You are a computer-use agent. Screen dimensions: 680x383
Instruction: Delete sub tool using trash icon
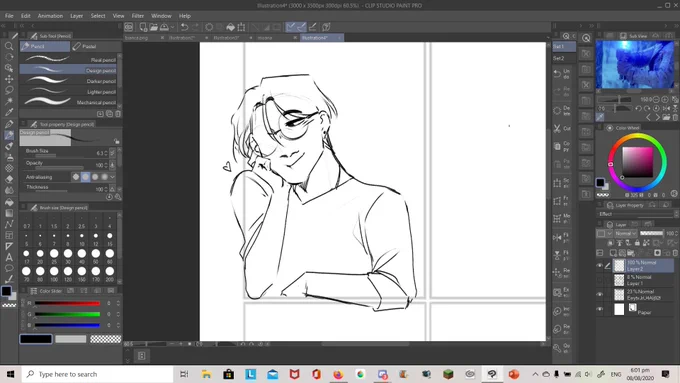pos(118,114)
